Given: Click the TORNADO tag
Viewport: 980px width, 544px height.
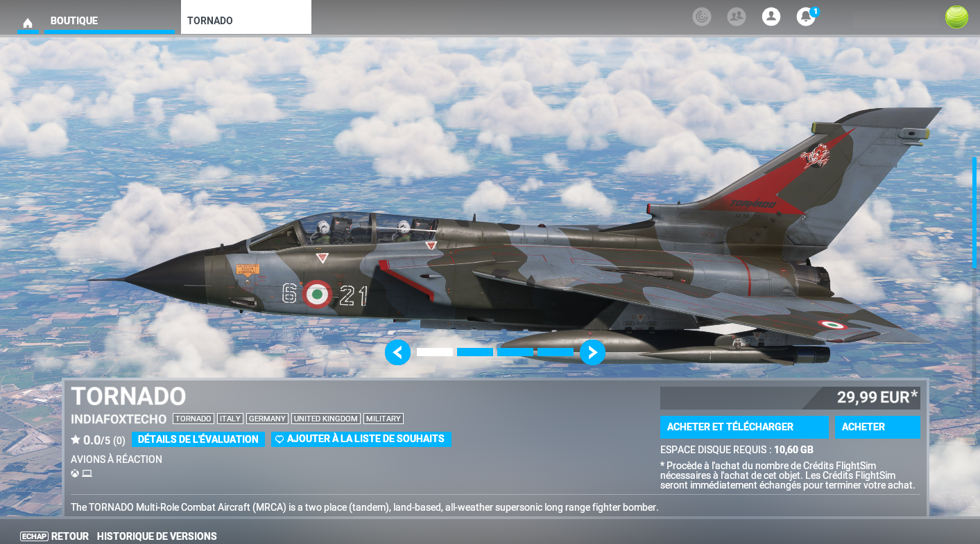Looking at the screenshot, I should tap(194, 419).
